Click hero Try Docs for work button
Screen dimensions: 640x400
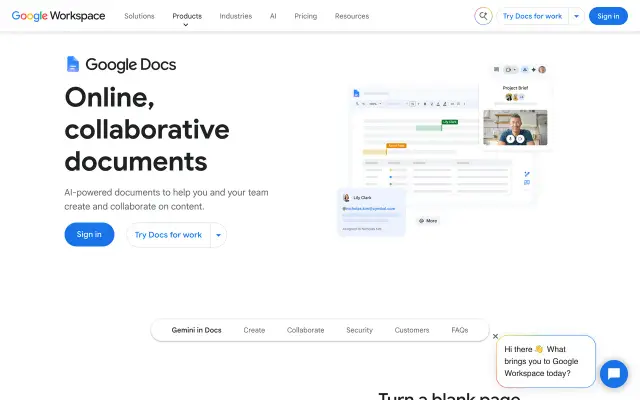click(x=168, y=235)
